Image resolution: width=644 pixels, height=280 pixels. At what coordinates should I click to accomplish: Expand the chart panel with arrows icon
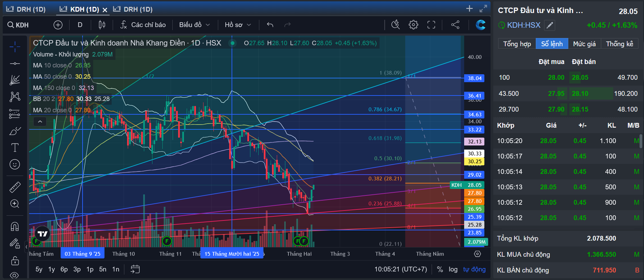483,9
